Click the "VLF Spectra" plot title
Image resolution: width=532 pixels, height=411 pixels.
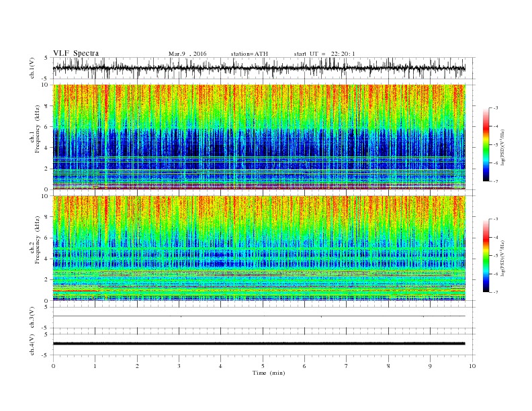[x=76, y=53]
